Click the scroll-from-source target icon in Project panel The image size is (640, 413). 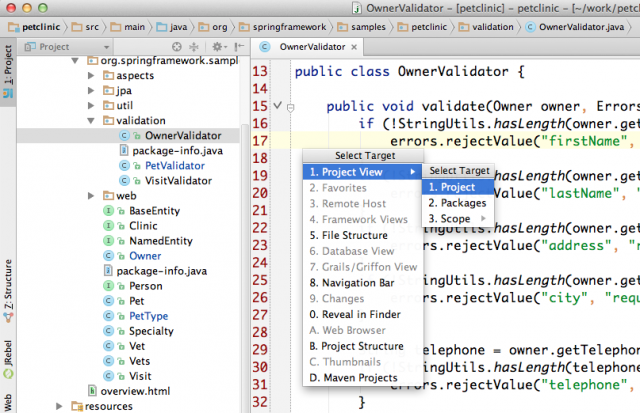(x=177, y=47)
